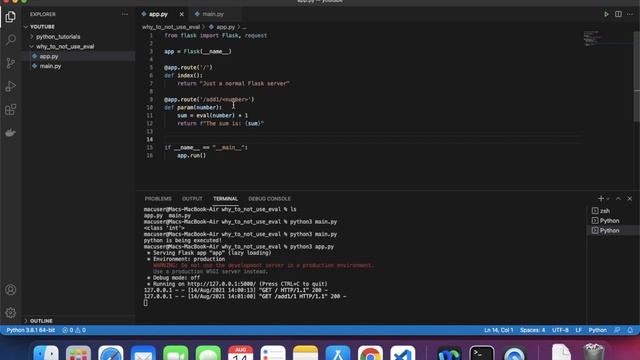This screenshot has height=360, width=640.
Task: Open Google Chrome from the Dock
Action: (370, 353)
